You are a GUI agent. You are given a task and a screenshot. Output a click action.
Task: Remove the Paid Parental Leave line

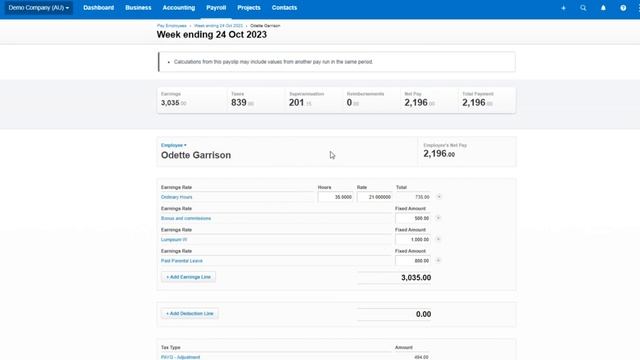438,260
